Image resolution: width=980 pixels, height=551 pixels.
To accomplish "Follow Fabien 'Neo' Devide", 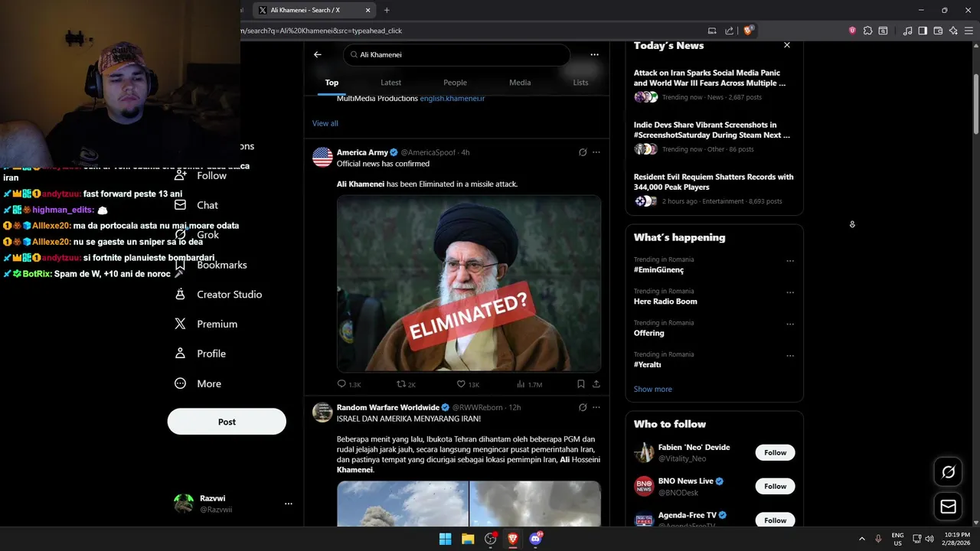I will (775, 452).
